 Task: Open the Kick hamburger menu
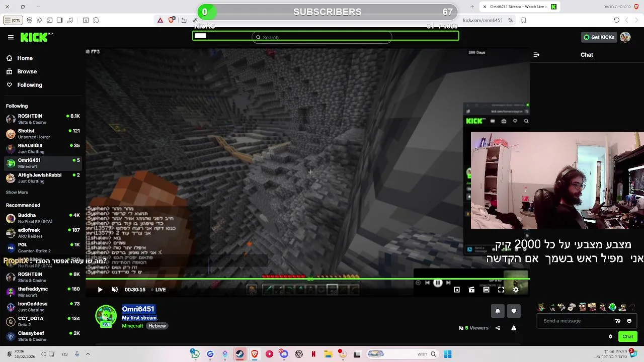coord(11,37)
